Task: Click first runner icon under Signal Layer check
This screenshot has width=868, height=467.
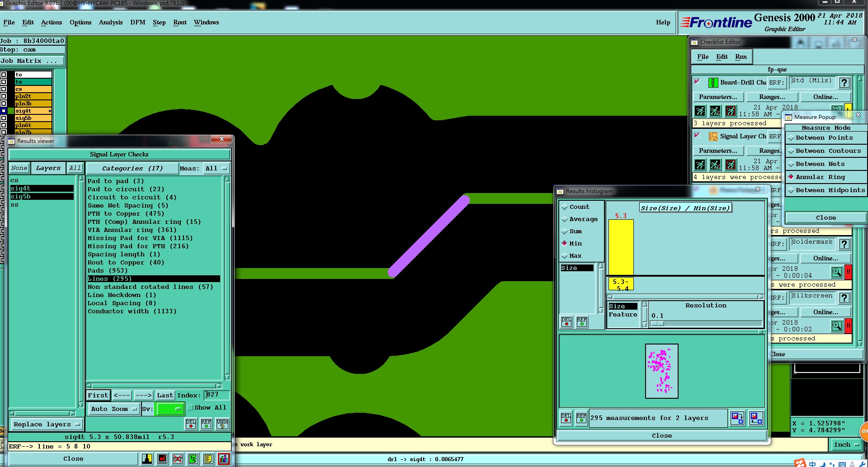Action: pos(700,165)
